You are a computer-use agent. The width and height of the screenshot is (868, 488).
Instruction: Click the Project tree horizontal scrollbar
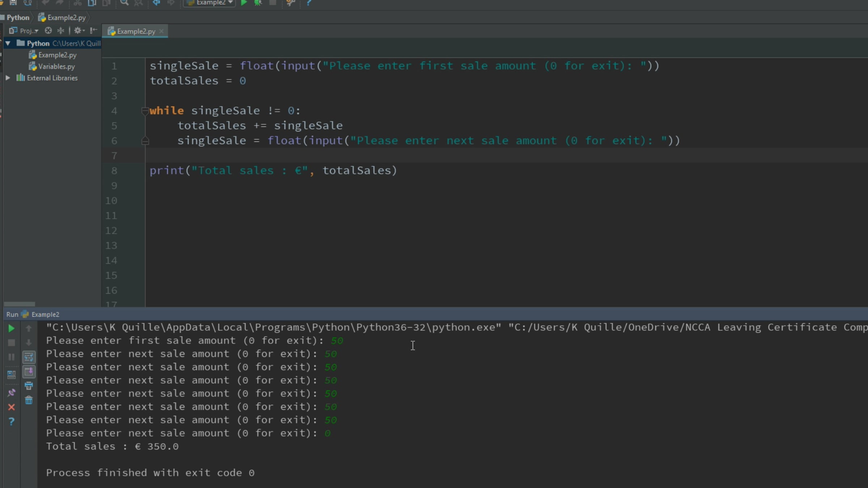coord(19,304)
